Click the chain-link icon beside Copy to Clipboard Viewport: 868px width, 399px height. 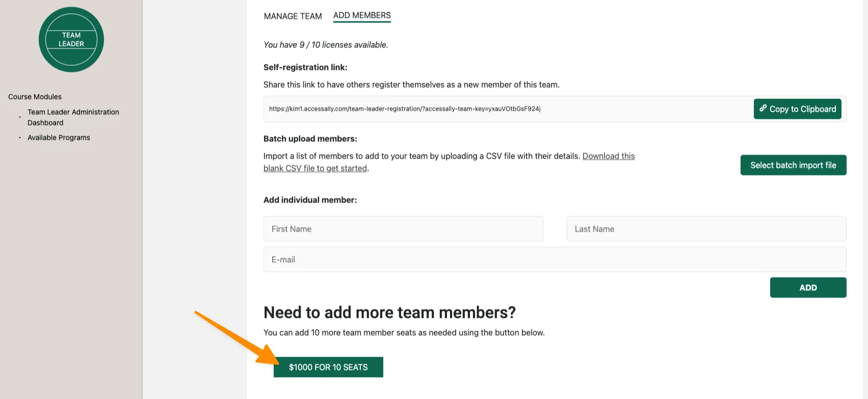coord(763,108)
